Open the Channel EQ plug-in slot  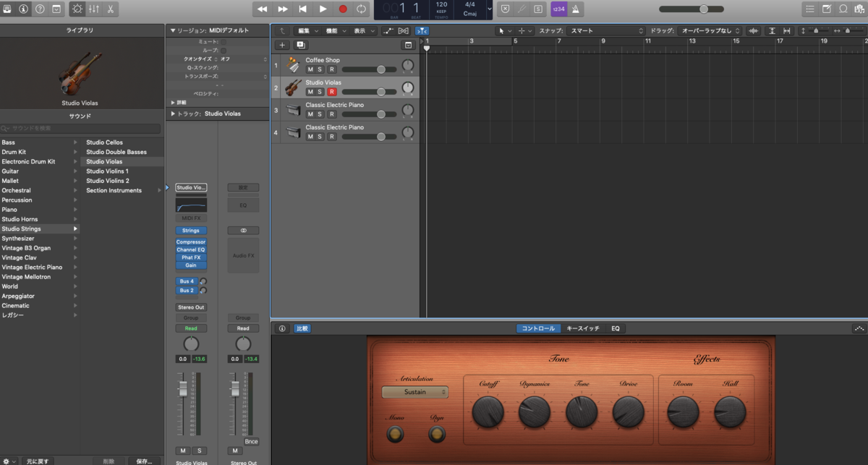191,249
